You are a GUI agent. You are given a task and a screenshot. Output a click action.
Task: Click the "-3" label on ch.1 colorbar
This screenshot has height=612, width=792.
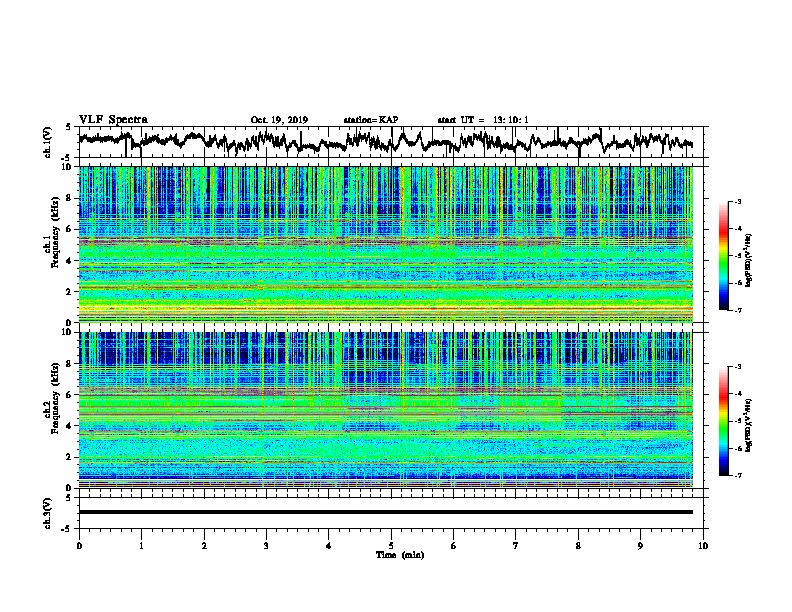click(x=738, y=202)
